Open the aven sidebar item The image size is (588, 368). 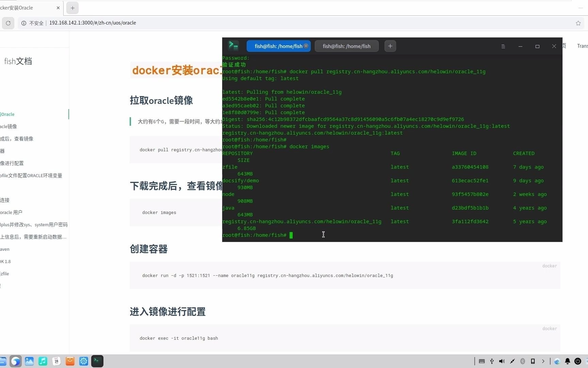(5, 249)
